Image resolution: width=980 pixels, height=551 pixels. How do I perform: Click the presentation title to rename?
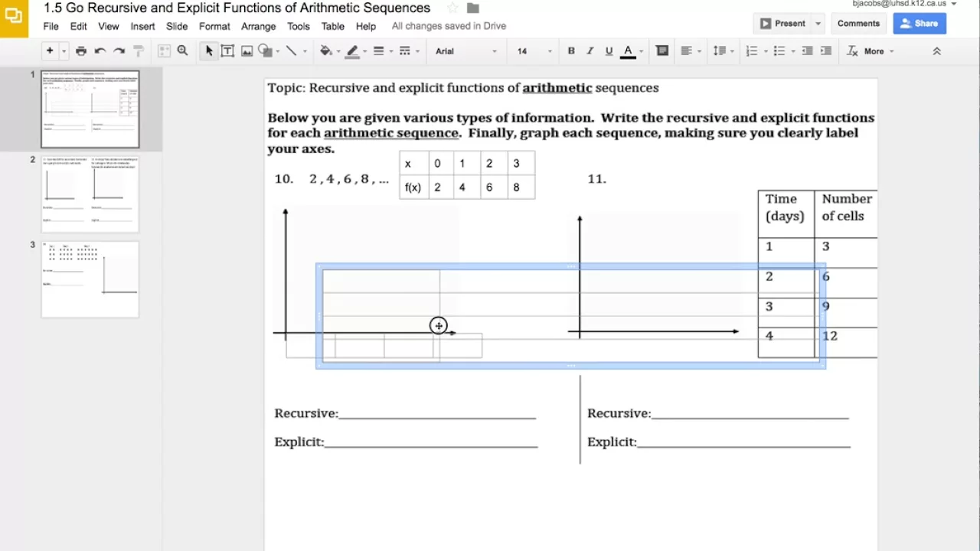pos(237,8)
